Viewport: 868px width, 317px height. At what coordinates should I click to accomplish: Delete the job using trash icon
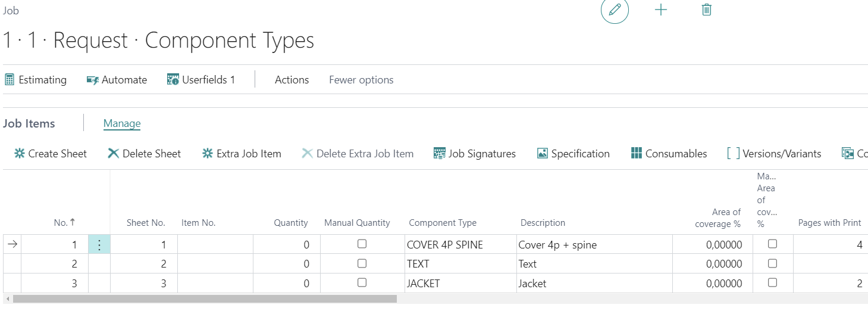[x=707, y=10]
